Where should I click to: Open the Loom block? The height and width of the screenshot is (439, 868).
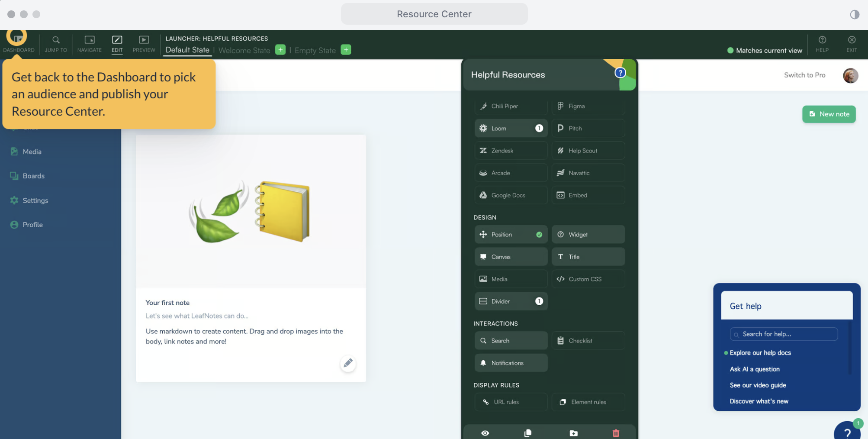pos(511,128)
